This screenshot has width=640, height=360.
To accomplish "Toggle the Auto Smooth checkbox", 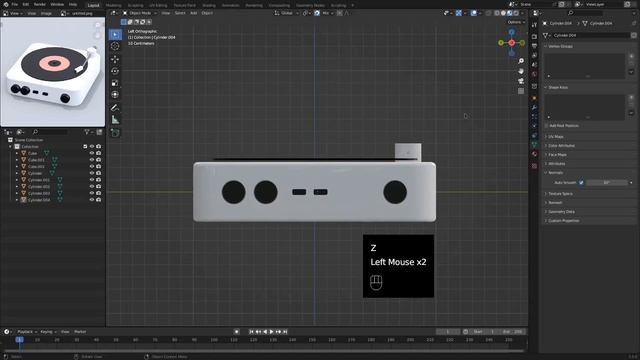I will [581, 182].
